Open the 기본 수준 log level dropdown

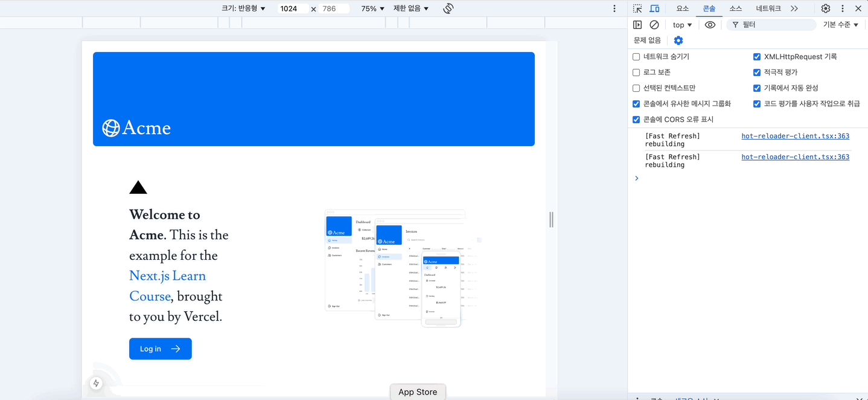click(x=841, y=25)
